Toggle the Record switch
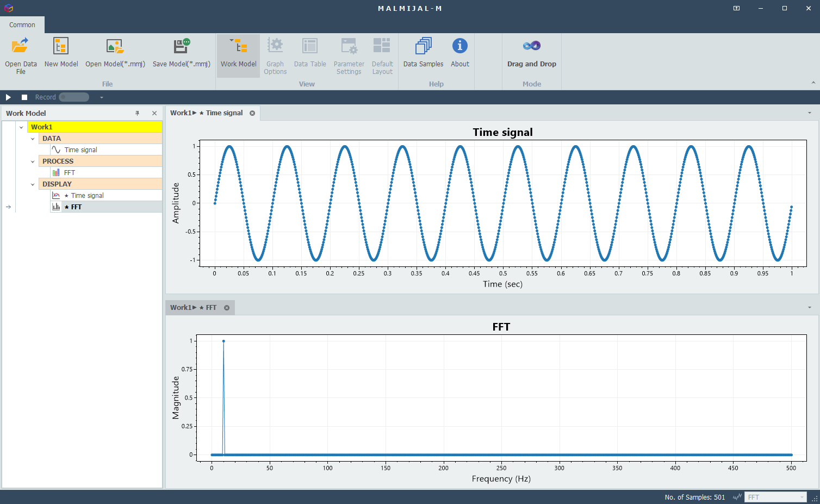 pyautogui.click(x=74, y=97)
